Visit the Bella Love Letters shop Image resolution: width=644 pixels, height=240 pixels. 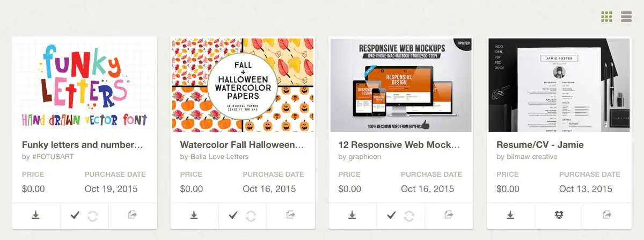(214, 157)
